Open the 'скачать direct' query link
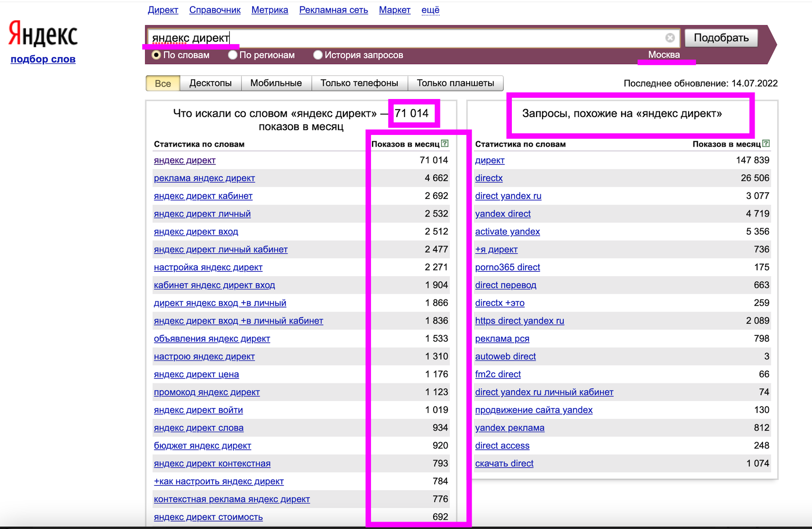Screen dimensions: 812x529 point(504,463)
